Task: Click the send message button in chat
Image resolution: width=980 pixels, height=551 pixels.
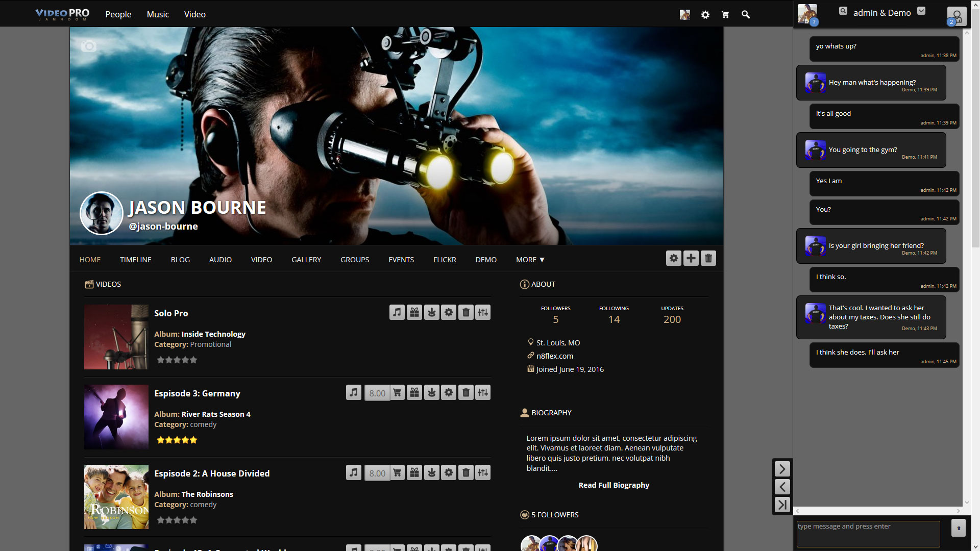Action: coord(958,528)
